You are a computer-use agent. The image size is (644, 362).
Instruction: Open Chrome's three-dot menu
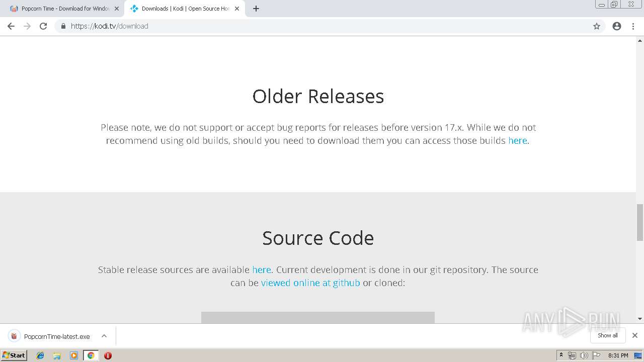(x=633, y=26)
